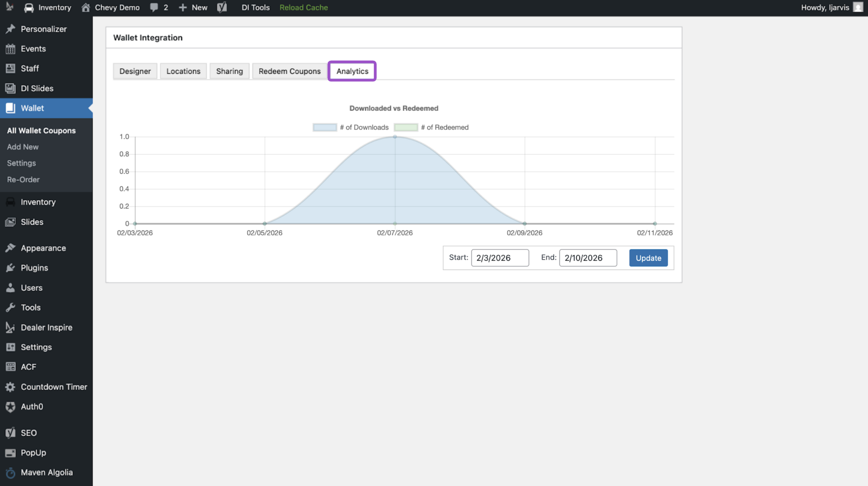Click the Plugins plug icon
868x486 pixels.
[x=11, y=268]
